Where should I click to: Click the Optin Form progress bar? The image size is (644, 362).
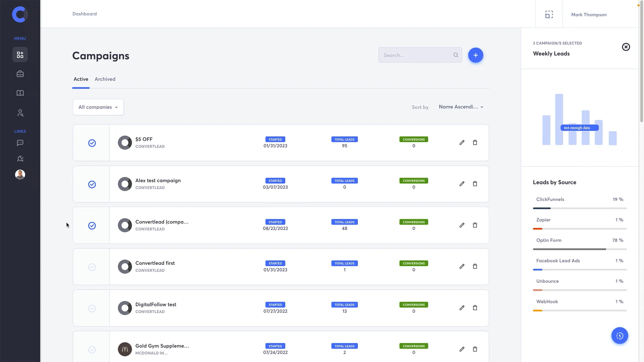point(580,249)
